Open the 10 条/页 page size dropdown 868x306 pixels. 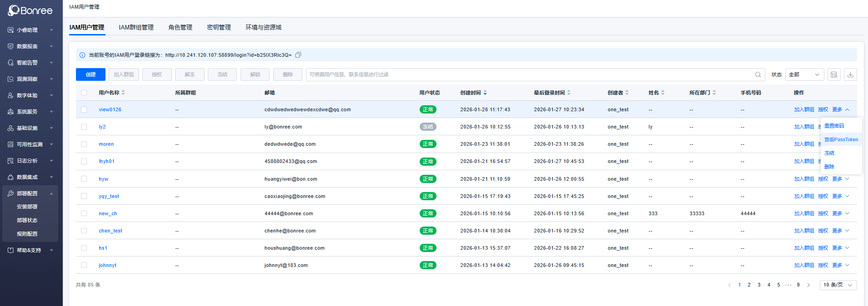[x=838, y=285]
